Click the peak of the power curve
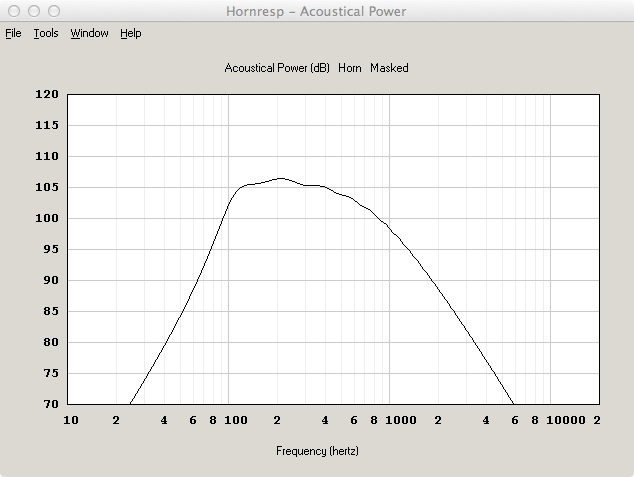Image resolution: width=634 pixels, height=477 pixels. pos(280,178)
